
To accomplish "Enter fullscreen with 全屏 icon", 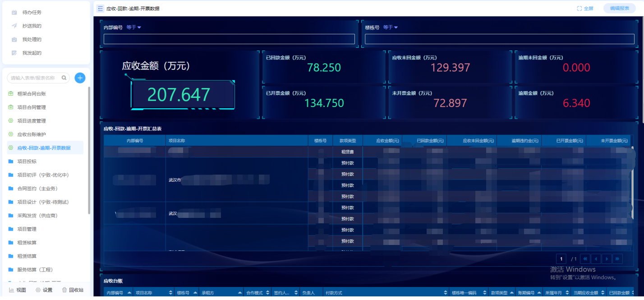I will pyautogui.click(x=585, y=9).
